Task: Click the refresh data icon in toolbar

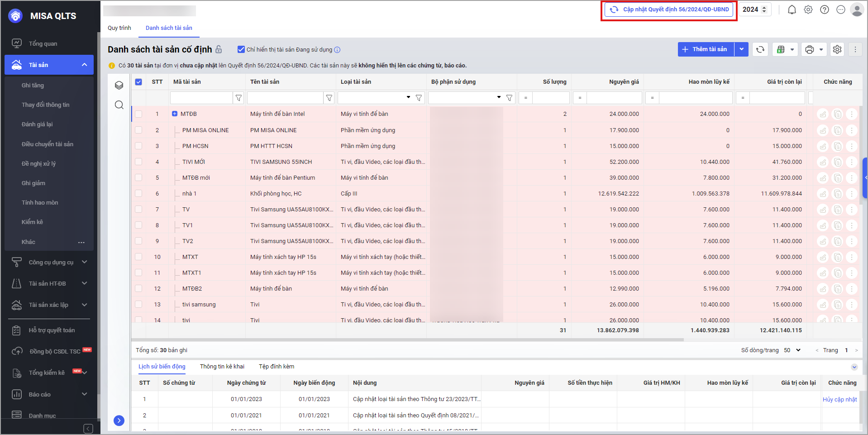Action: point(760,49)
